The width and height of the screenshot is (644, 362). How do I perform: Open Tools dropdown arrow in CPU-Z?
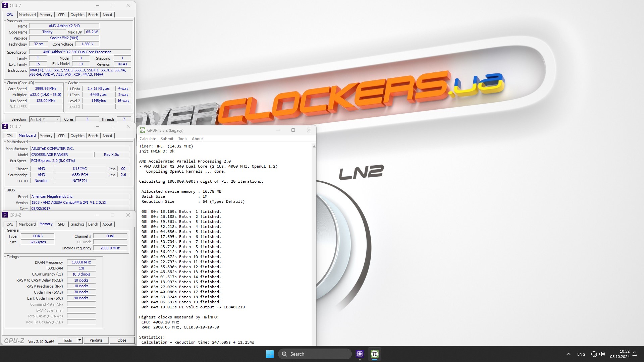[x=79, y=340]
